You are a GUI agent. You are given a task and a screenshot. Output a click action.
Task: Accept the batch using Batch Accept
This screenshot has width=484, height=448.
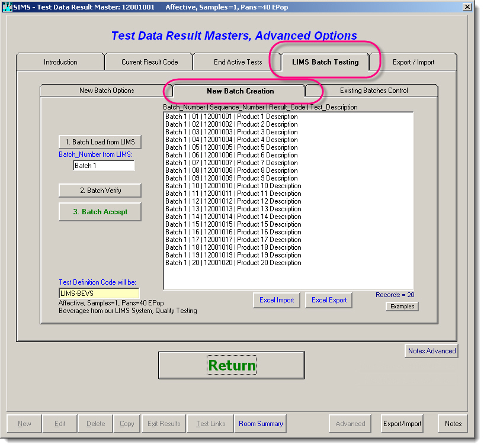click(100, 212)
